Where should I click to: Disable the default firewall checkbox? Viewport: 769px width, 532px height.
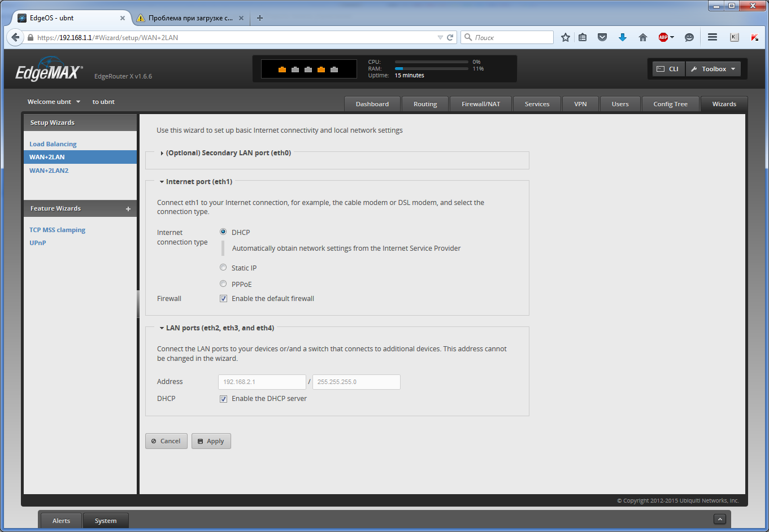[x=224, y=299]
